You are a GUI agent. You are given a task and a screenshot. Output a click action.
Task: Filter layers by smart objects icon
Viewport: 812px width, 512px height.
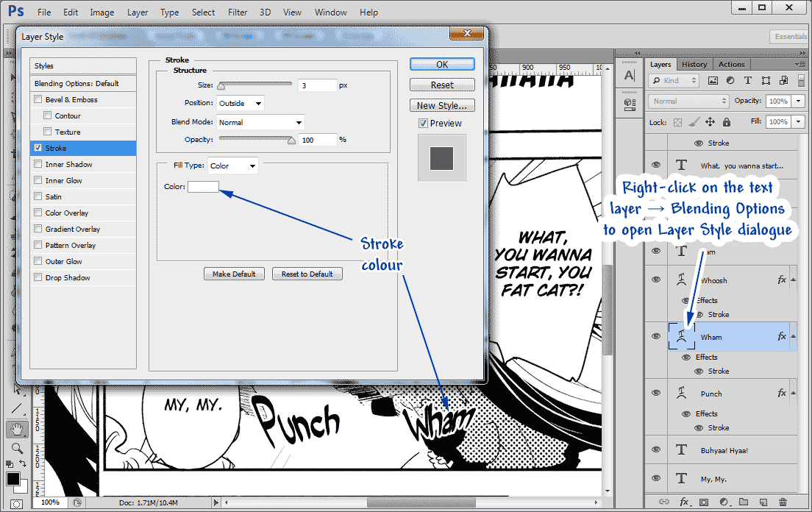[x=784, y=80]
